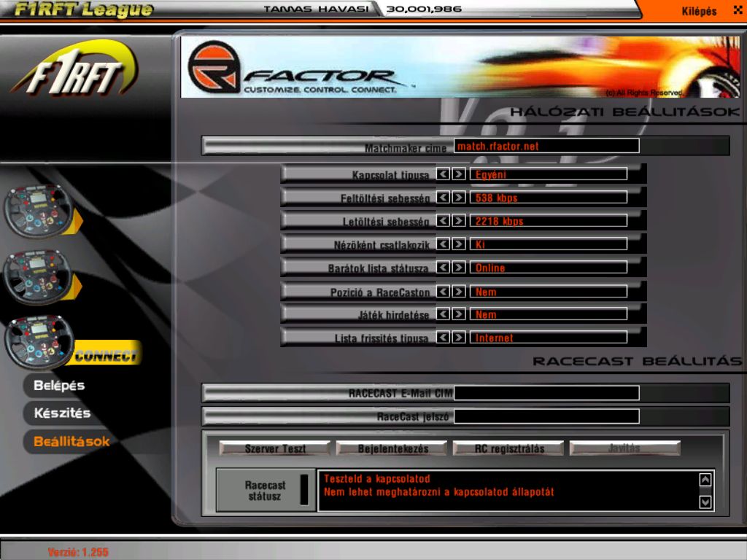Close the window with the X icon
Screen dimensions: 747x560
click(738, 9)
